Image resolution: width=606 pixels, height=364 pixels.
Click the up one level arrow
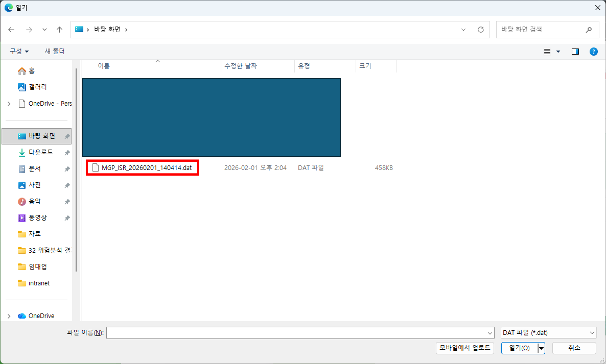tap(59, 29)
